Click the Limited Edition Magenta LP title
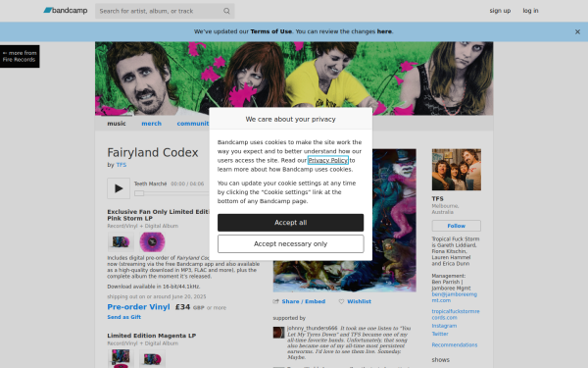The image size is (588, 368). pos(152,336)
